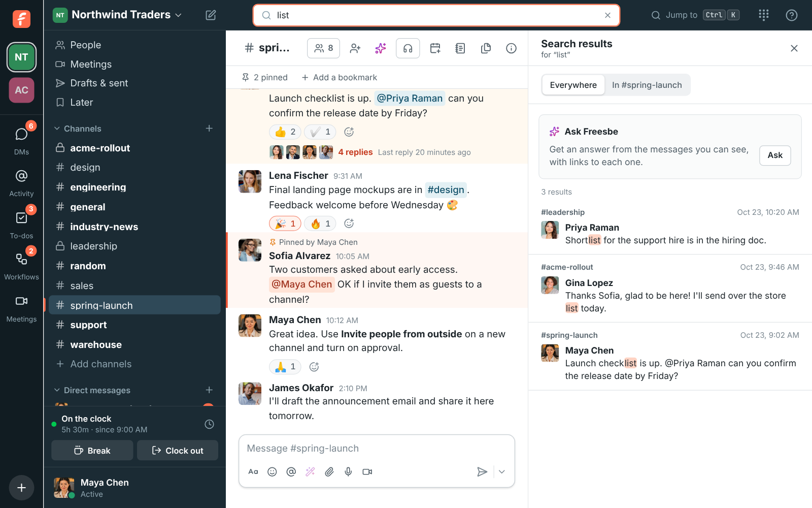Toggle the thumbs up reaction on launch checklist
Viewport: 812px width, 508px height.
285,132
